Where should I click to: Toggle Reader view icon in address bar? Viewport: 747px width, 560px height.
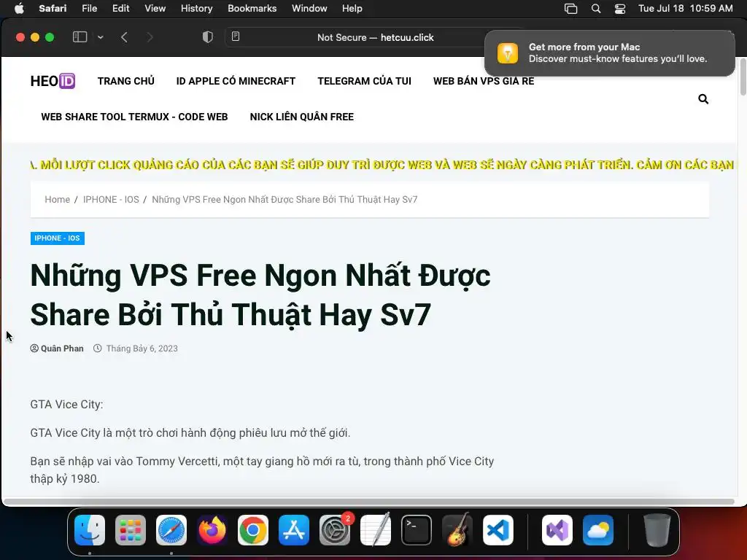point(236,36)
